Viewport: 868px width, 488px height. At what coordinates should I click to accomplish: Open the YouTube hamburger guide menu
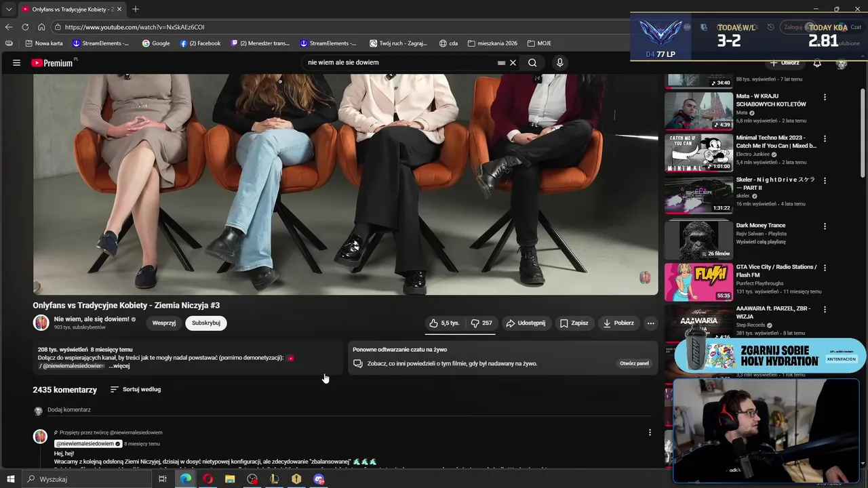click(16, 62)
